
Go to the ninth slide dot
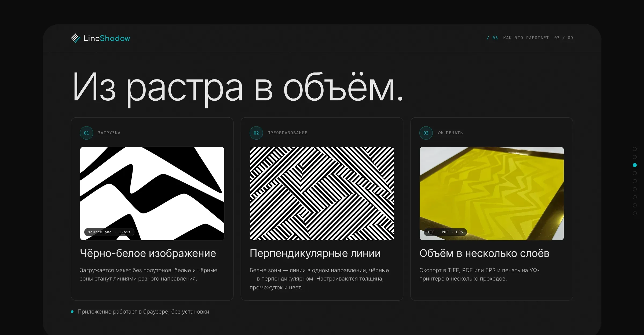click(x=635, y=213)
